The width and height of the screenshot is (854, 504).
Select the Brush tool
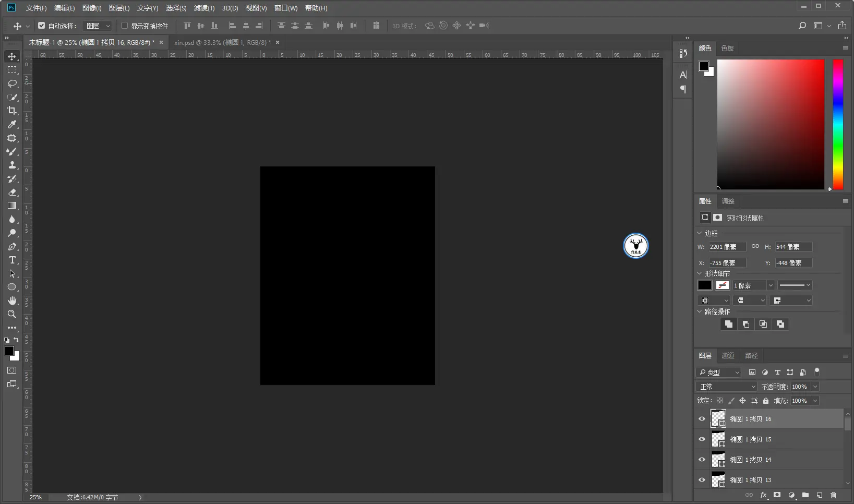tap(12, 151)
